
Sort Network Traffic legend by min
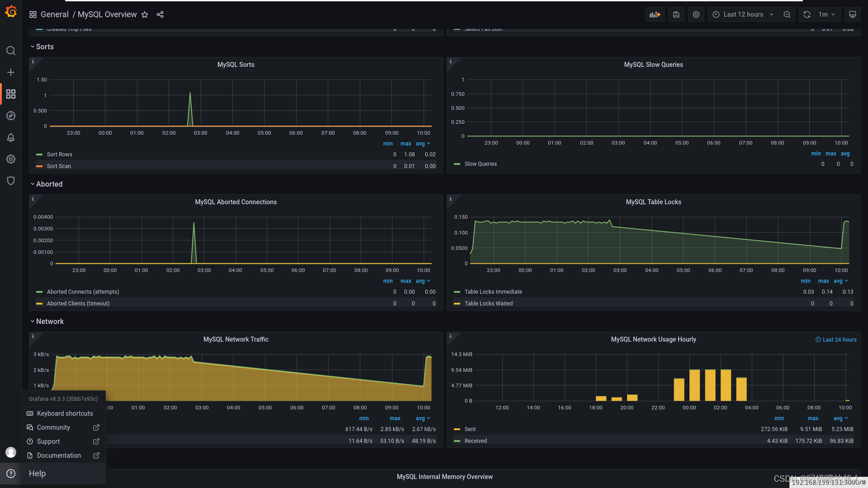point(364,418)
